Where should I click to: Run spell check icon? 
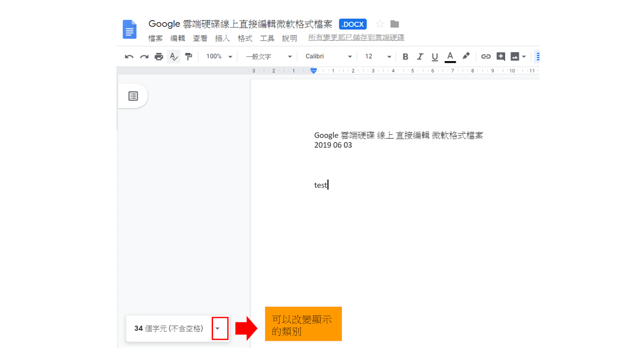tap(173, 57)
